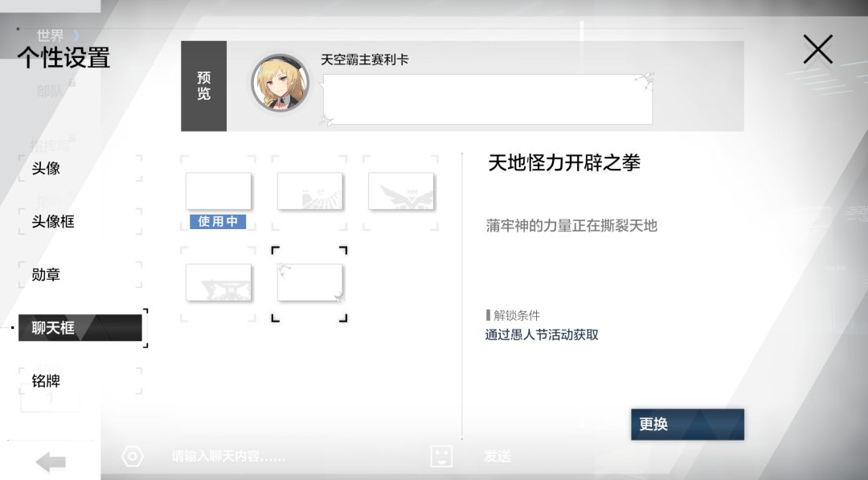Select the cracked-corner chat frame thumbnail
Image resolution: width=868 pixels, height=480 pixels.
(309, 283)
